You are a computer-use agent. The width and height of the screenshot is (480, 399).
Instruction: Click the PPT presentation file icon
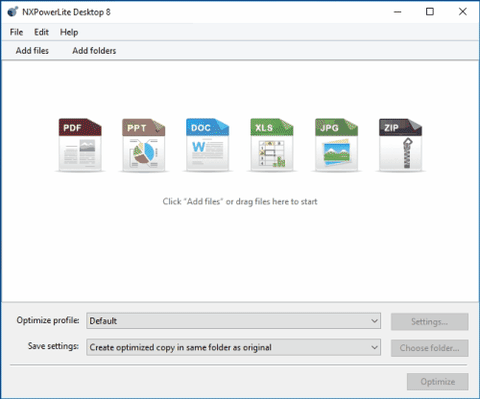tap(144, 145)
